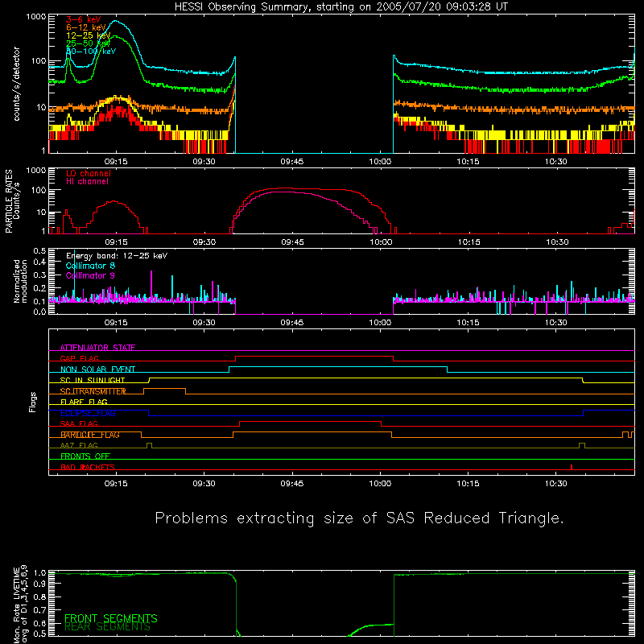
Task: Click the GAP_FLAG label
Action: [80, 358]
